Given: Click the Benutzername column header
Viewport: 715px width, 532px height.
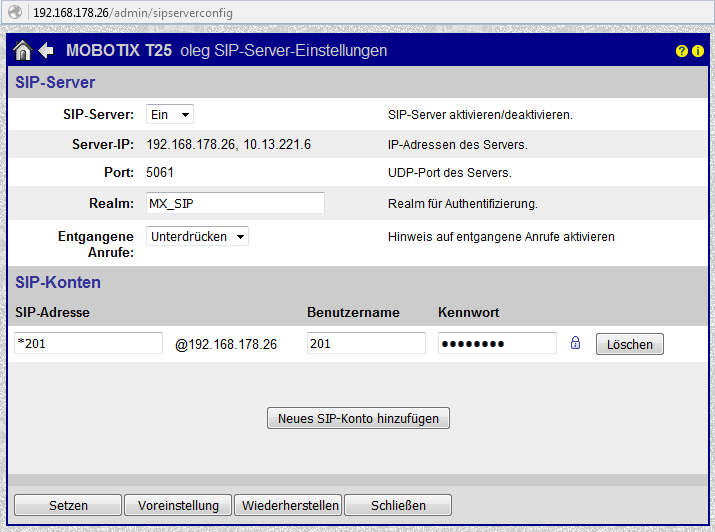Looking at the screenshot, I should (x=353, y=312).
